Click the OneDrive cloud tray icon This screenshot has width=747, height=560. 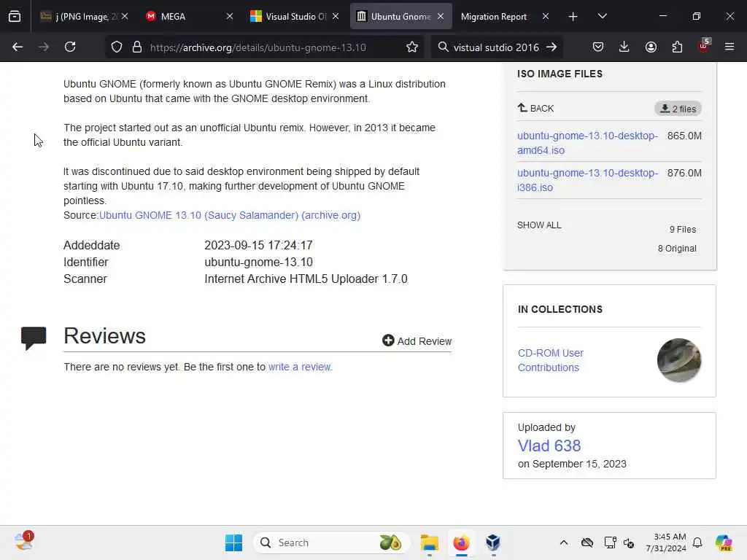click(x=587, y=542)
